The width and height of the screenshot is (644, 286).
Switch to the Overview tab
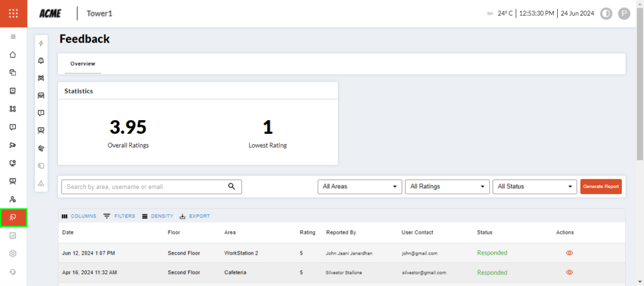(x=82, y=64)
